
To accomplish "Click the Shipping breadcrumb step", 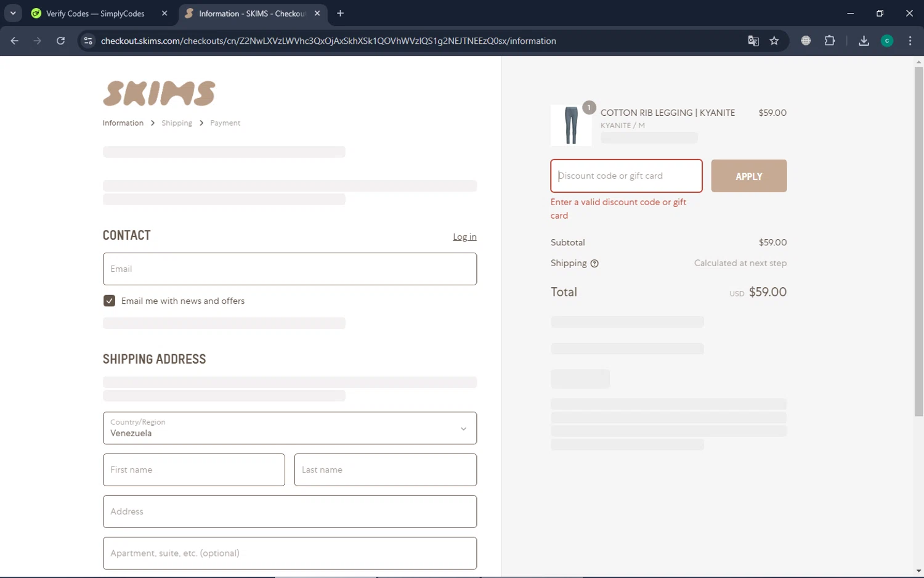I will pyautogui.click(x=177, y=123).
